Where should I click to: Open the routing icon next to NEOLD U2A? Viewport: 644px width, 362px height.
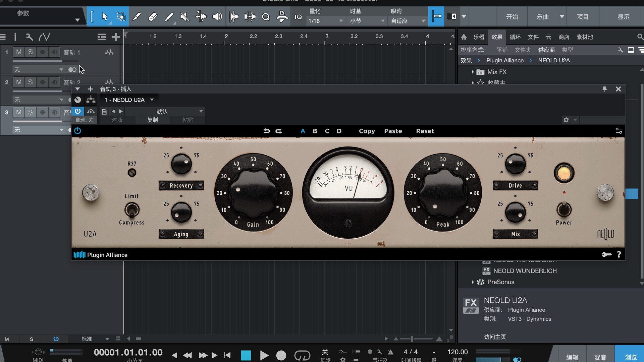click(91, 100)
